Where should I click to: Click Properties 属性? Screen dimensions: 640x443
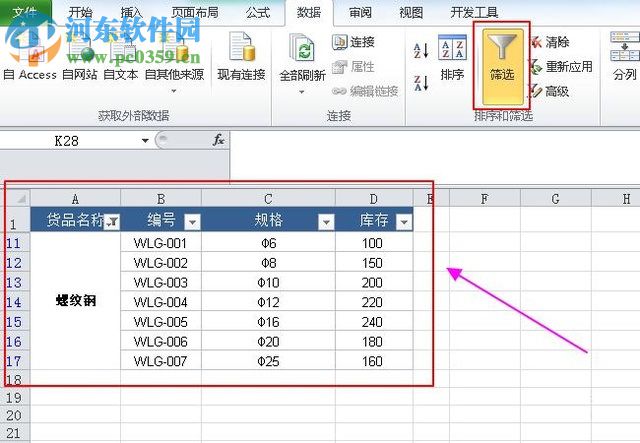click(x=353, y=67)
